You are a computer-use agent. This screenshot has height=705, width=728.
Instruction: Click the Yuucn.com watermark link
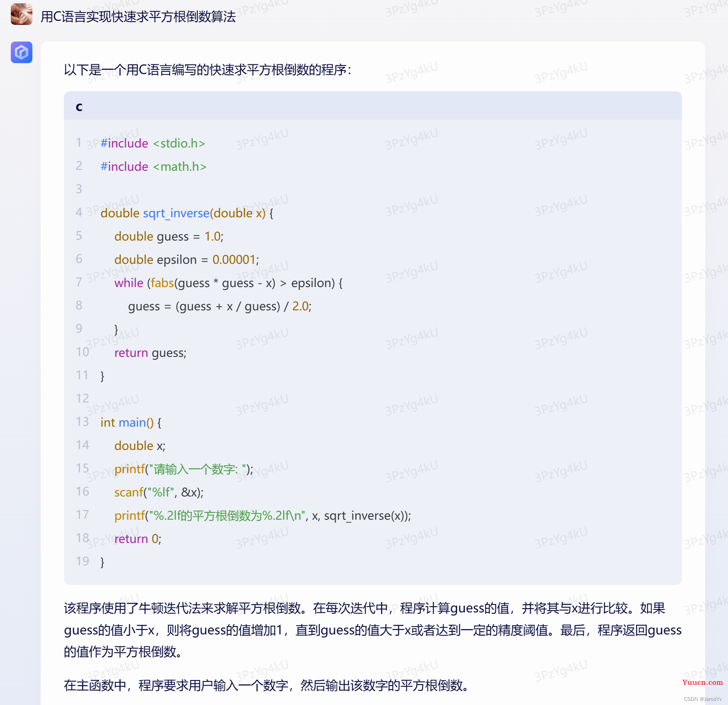702,682
